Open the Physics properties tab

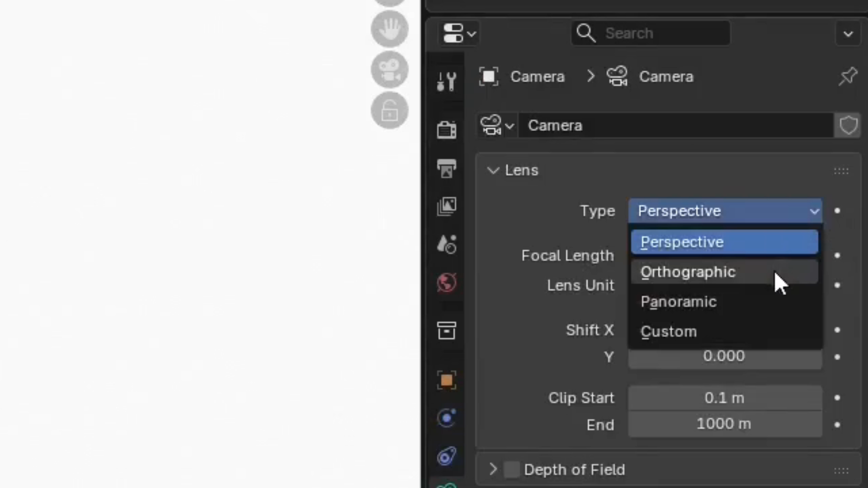pyautogui.click(x=446, y=418)
